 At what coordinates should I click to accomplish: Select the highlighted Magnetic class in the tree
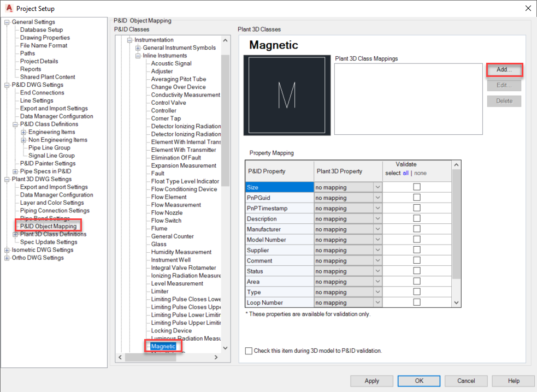(163, 346)
